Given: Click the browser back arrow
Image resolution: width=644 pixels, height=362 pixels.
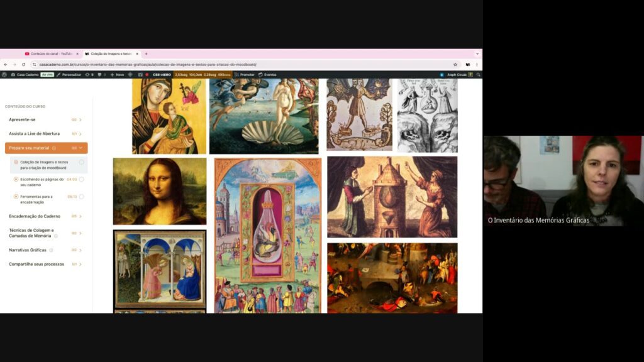Looking at the screenshot, I should click(x=6, y=64).
